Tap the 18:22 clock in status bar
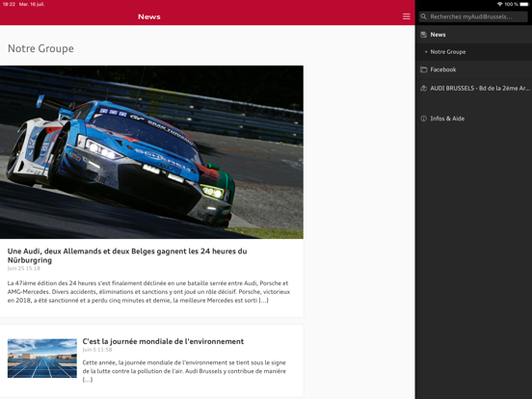This screenshot has height=399, width=532. (x=9, y=4)
